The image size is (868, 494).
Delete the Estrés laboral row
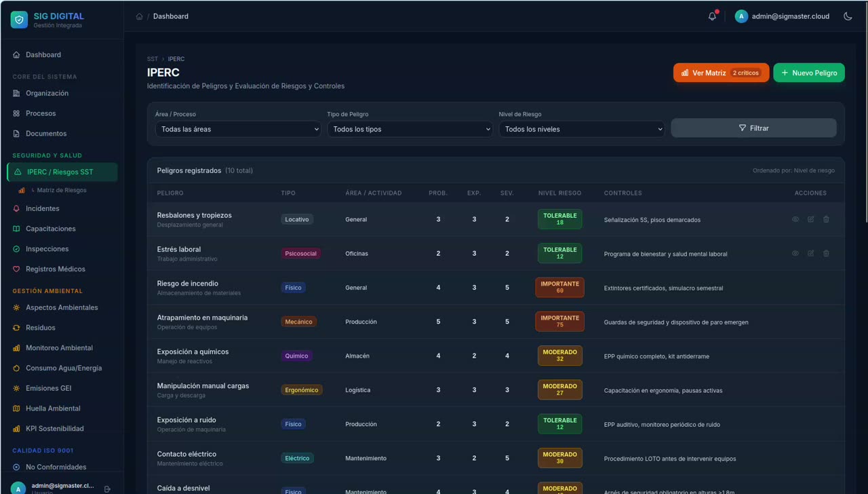click(826, 253)
